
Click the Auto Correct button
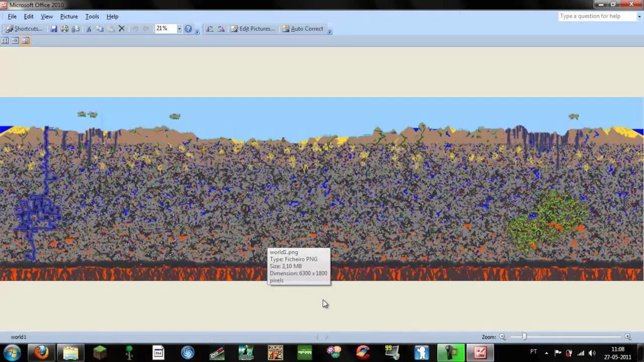click(x=303, y=29)
